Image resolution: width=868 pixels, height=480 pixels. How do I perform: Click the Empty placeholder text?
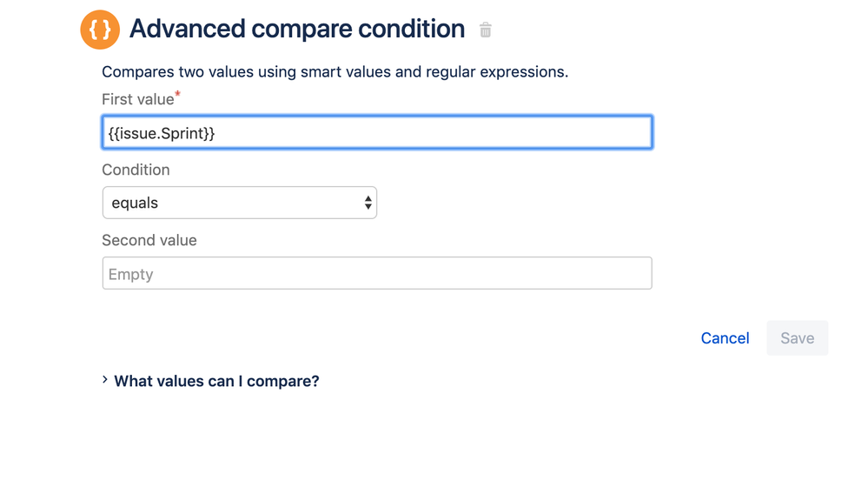click(x=130, y=274)
